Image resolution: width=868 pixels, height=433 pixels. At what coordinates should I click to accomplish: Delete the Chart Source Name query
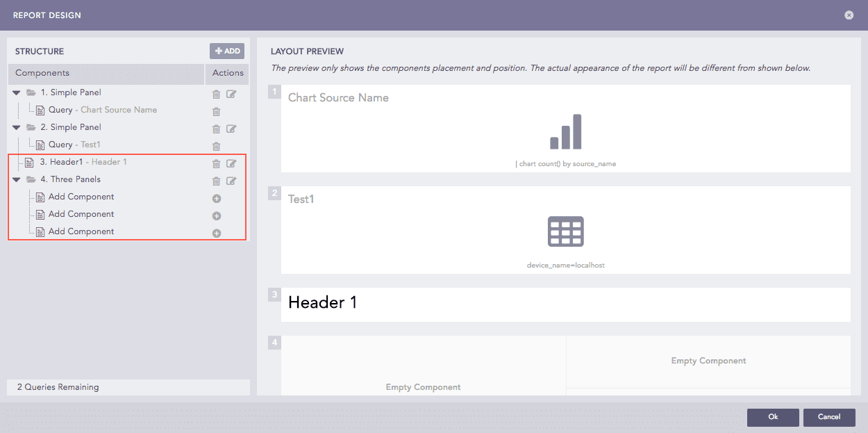[216, 111]
